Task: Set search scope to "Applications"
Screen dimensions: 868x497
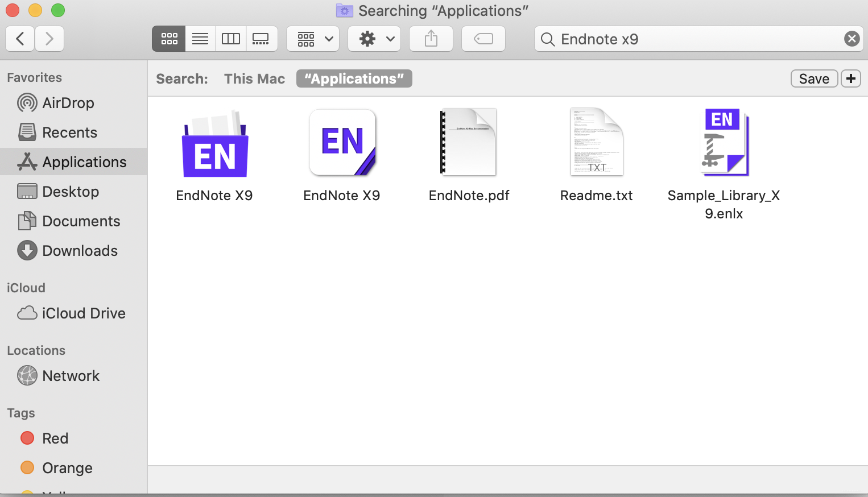Action: click(x=354, y=78)
